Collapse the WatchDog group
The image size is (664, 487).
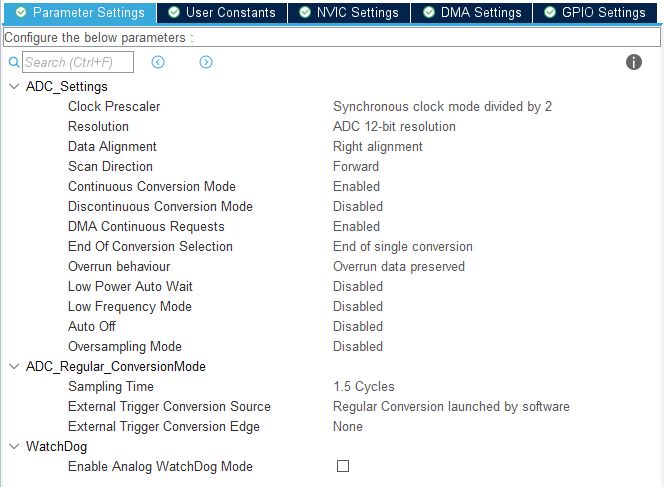13,447
